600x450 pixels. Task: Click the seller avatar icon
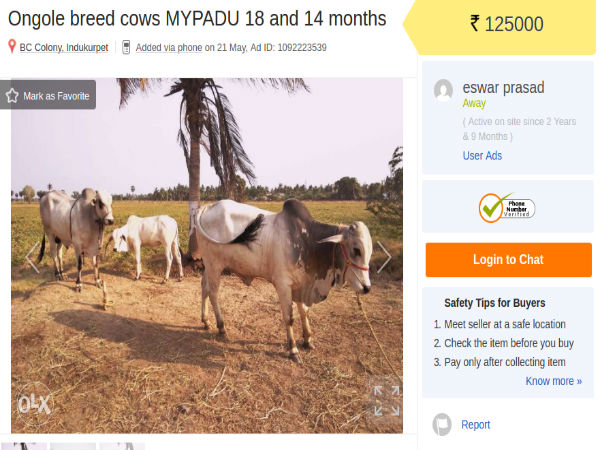click(443, 91)
